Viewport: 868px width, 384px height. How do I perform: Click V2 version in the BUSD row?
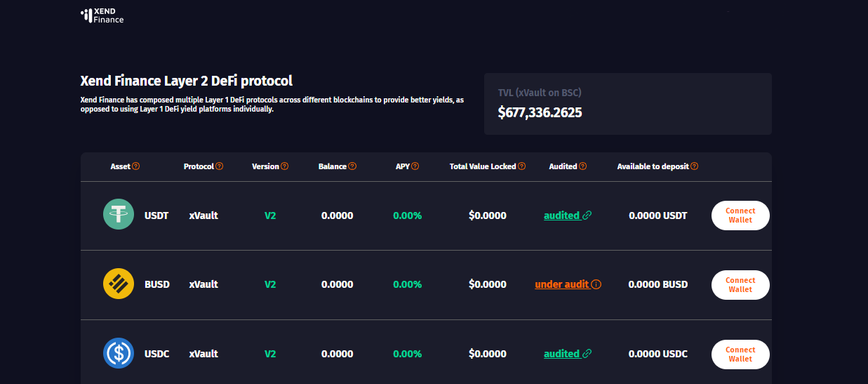[x=270, y=284]
